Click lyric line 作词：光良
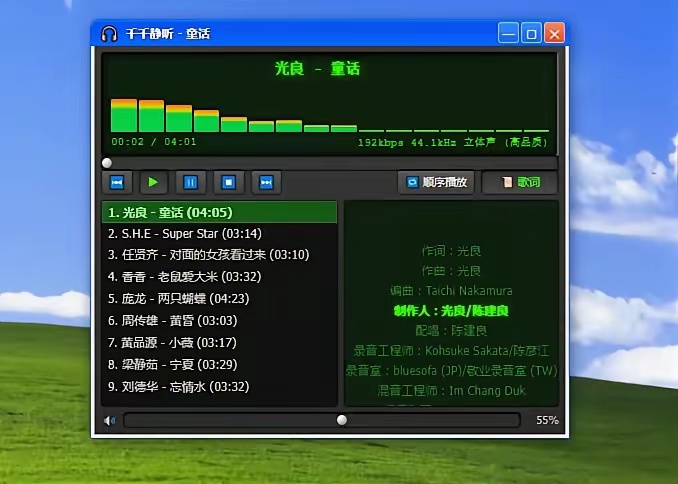The width and height of the screenshot is (678, 484). coord(451,251)
